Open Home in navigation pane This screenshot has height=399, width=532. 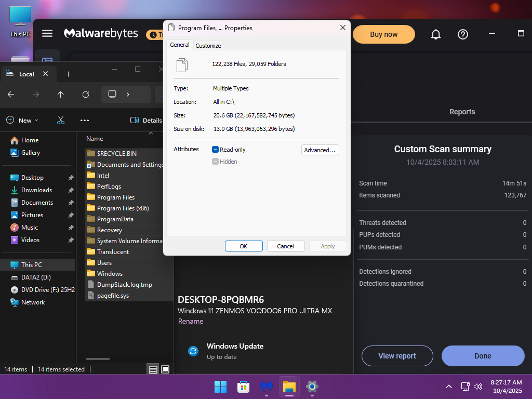(30, 140)
